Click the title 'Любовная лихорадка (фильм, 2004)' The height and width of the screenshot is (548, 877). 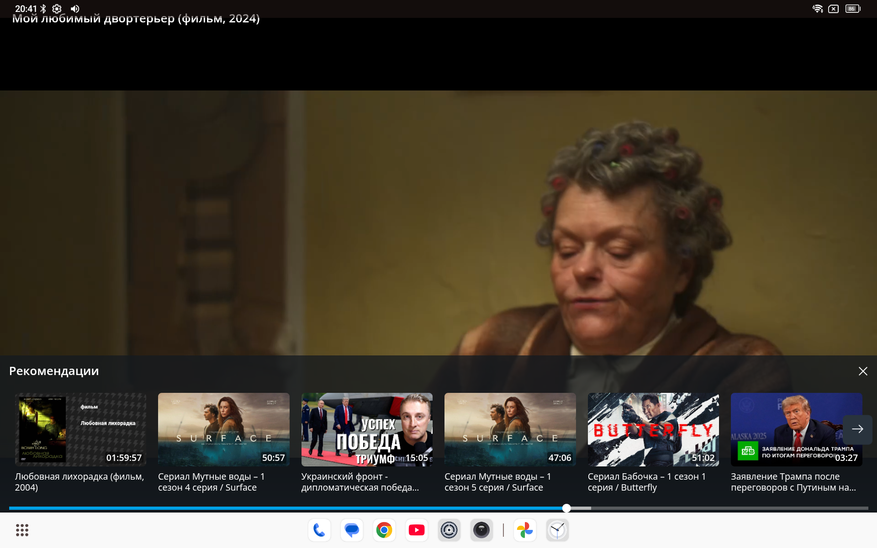click(x=79, y=482)
